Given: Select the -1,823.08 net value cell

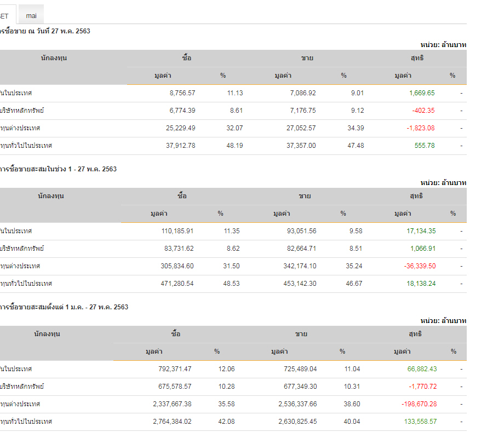Looking at the screenshot, I should 421,128.
